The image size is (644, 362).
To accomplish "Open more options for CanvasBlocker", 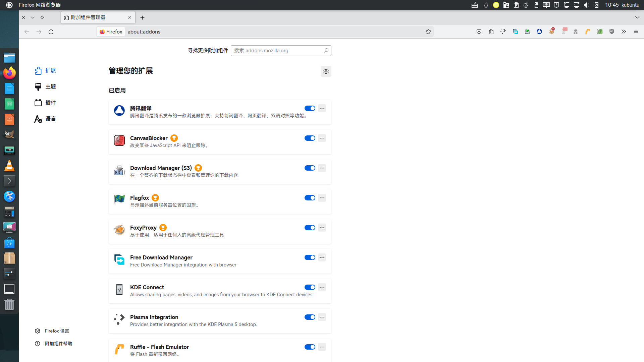I will [x=322, y=138].
